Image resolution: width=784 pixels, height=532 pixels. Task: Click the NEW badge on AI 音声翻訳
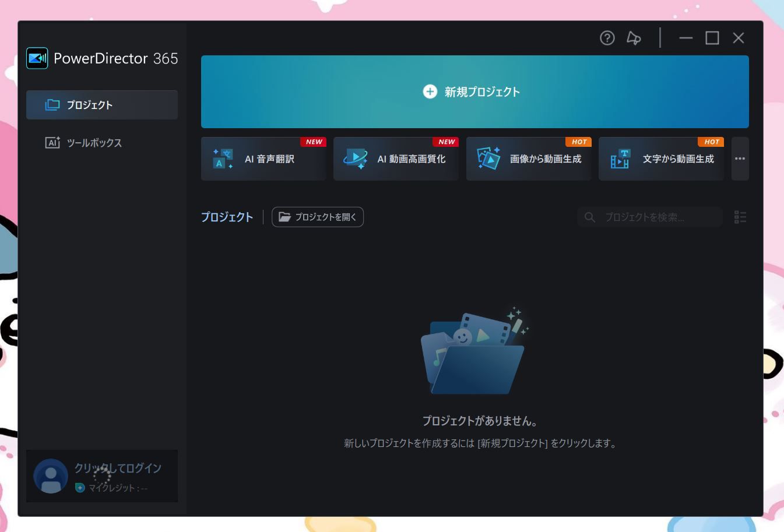pyautogui.click(x=314, y=142)
